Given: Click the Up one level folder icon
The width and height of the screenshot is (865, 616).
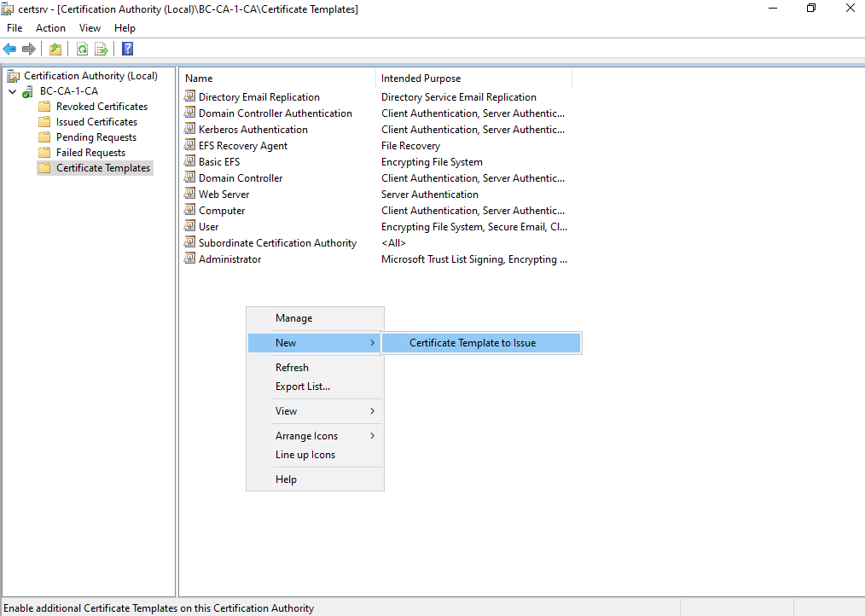Looking at the screenshot, I should [55, 49].
